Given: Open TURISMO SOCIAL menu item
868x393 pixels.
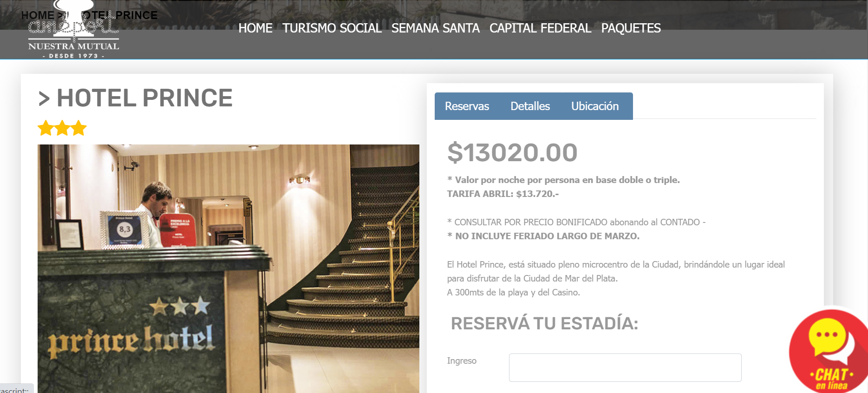Looking at the screenshot, I should [332, 28].
